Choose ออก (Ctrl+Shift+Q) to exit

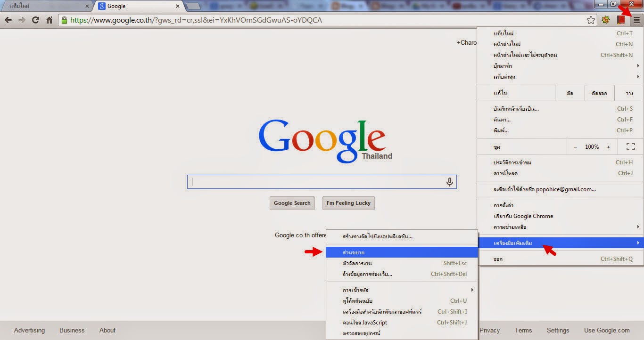[x=560, y=259]
